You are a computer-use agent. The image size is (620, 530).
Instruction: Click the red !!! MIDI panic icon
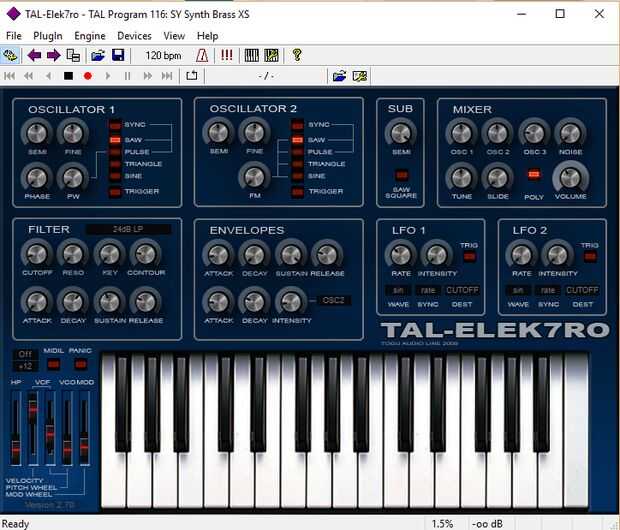point(227,55)
